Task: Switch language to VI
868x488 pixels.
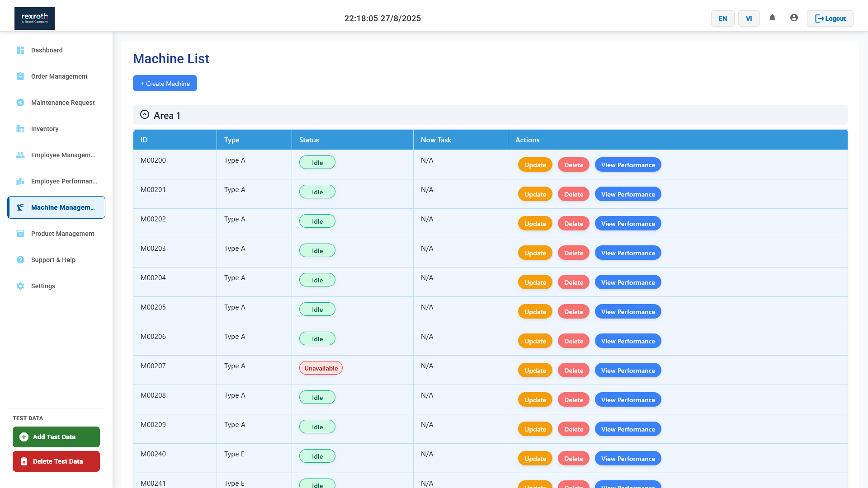Action: [749, 19]
